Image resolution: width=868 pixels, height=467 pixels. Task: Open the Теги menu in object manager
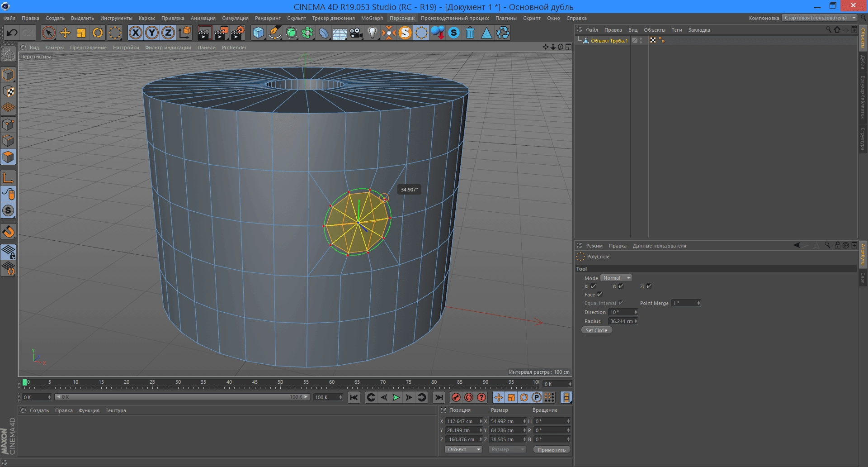tap(677, 30)
